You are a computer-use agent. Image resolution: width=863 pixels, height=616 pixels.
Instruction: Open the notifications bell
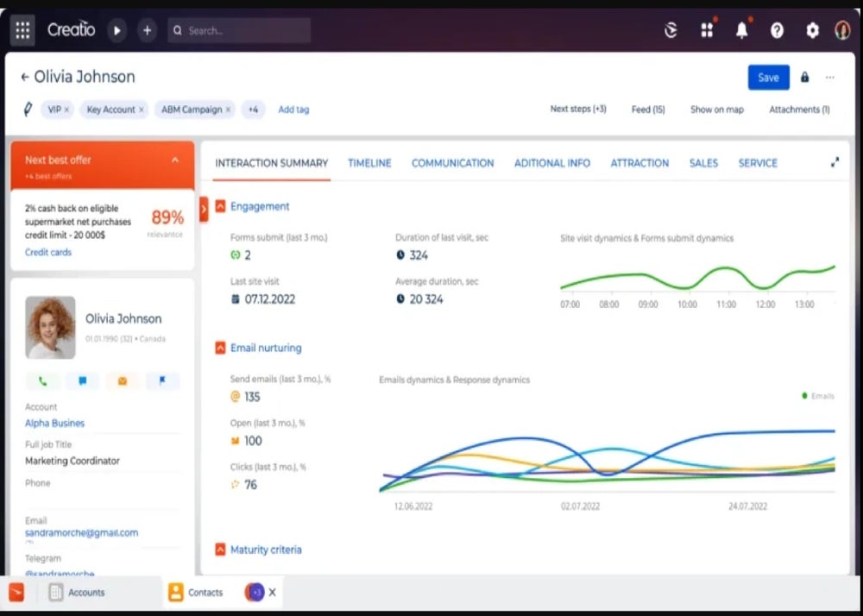742,30
